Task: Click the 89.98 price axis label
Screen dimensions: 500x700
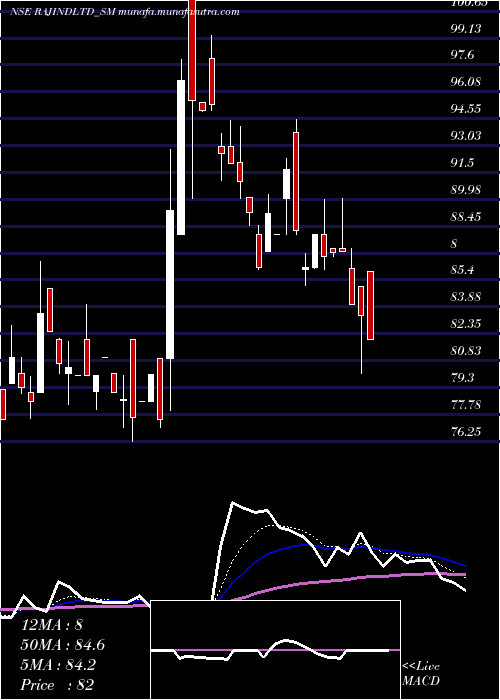Action: [466, 190]
